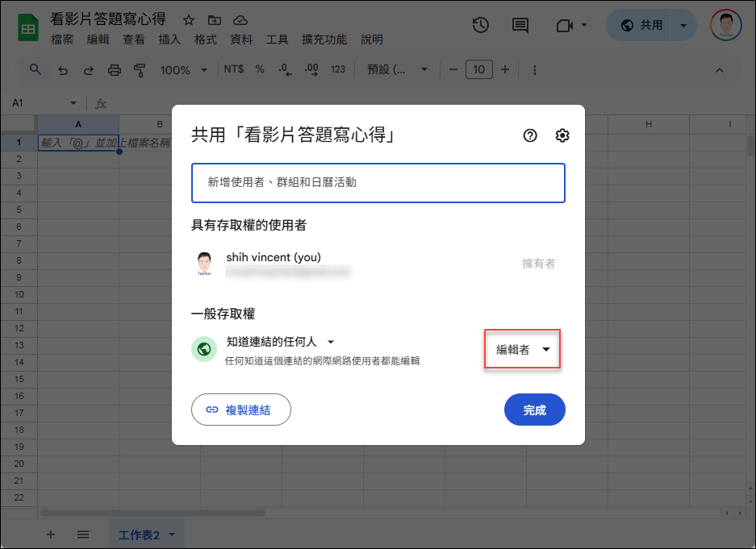Viewport: 756px width, 549px height.
Task: Open the 知道連結的任何人 access dropdown
Action: point(280,342)
